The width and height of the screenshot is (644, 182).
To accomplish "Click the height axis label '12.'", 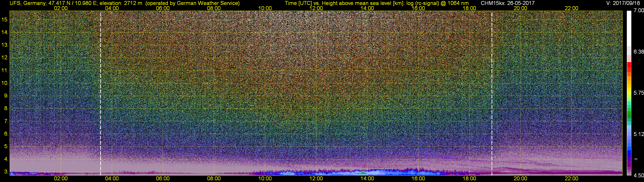I will click(x=5, y=58).
